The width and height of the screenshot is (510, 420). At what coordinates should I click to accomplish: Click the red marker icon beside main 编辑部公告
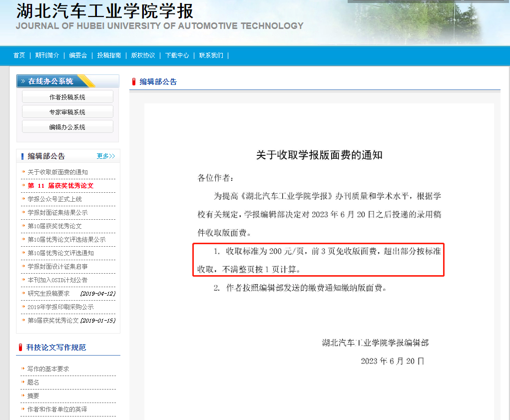134,82
